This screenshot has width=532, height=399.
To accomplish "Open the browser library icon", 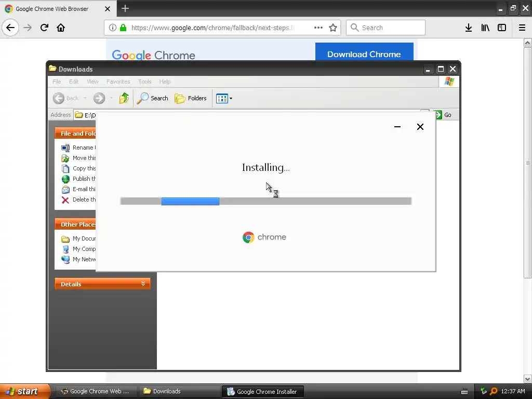I will (x=485, y=28).
